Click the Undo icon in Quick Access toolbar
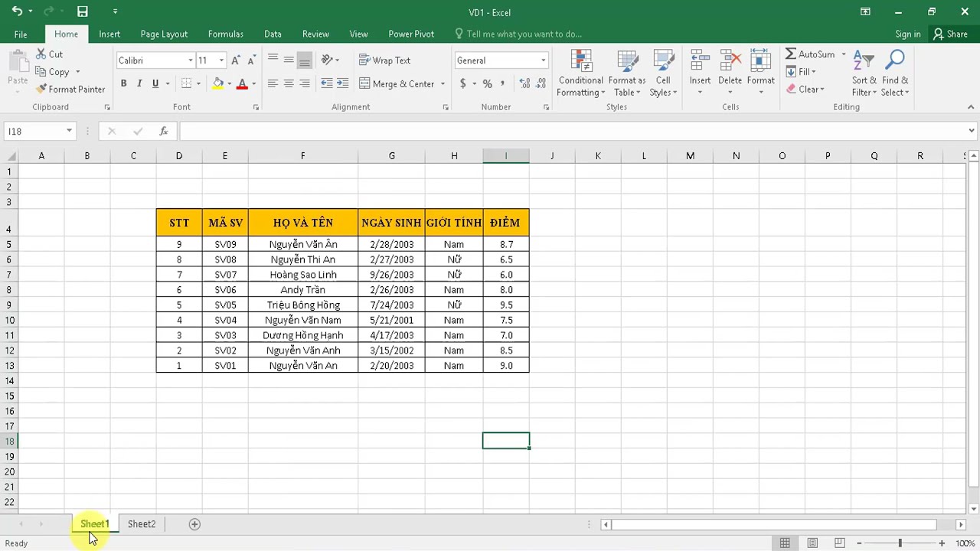The height and width of the screenshot is (551, 980). click(17, 11)
